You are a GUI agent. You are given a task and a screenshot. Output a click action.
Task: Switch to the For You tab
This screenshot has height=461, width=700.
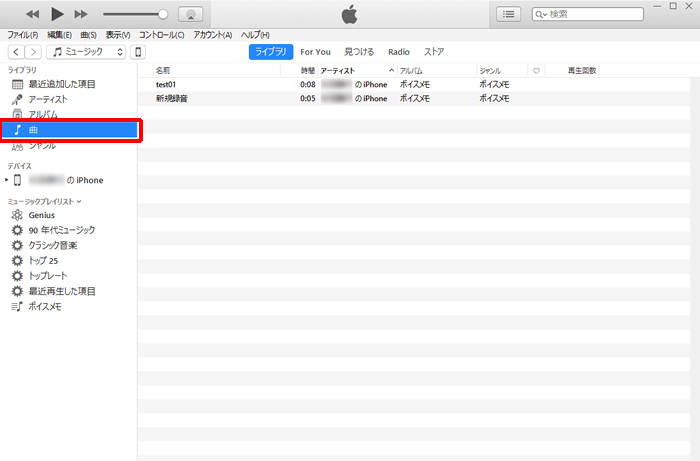pos(315,52)
